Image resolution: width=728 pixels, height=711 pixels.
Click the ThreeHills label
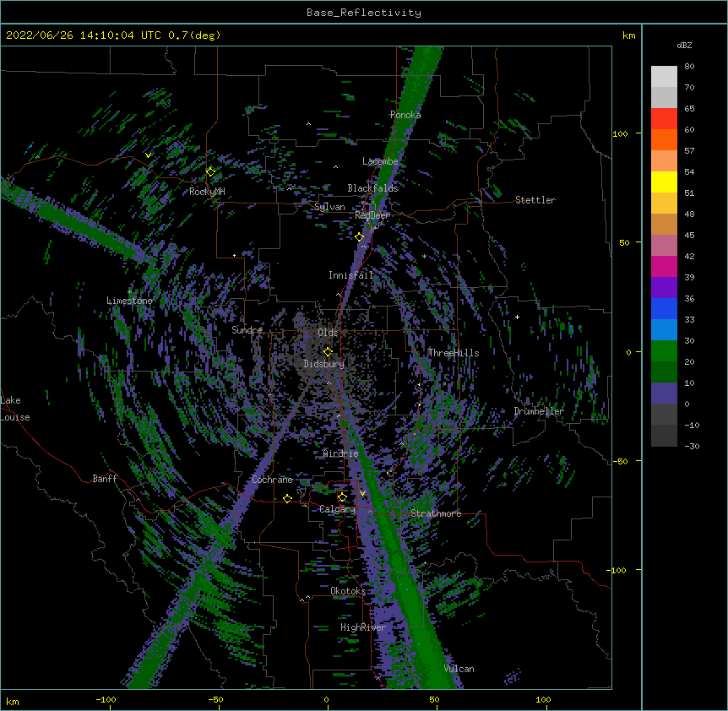pyautogui.click(x=454, y=353)
